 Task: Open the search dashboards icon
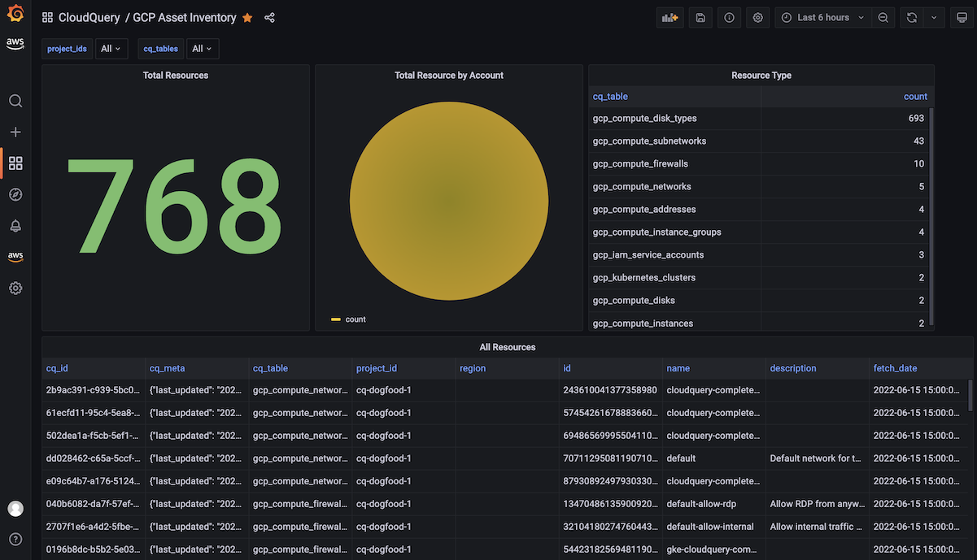15,102
